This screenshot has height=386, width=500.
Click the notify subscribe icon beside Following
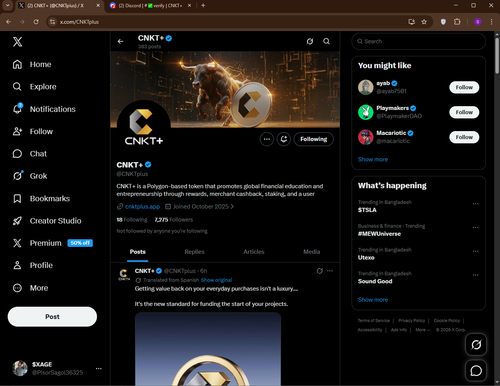[x=284, y=139]
